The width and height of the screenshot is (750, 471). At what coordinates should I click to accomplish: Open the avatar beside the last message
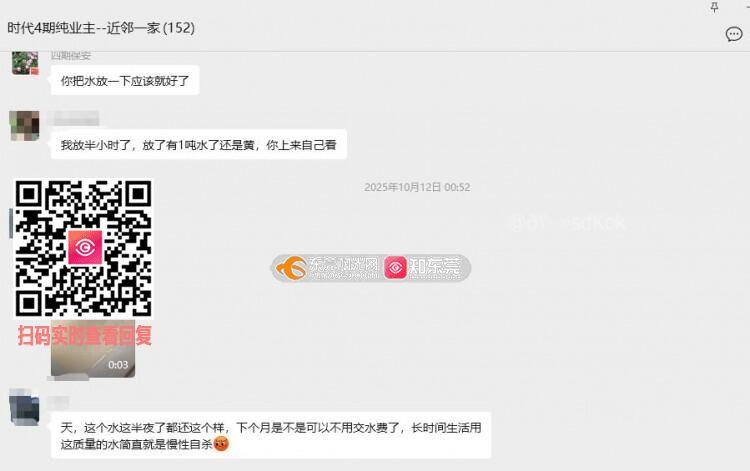[24, 407]
